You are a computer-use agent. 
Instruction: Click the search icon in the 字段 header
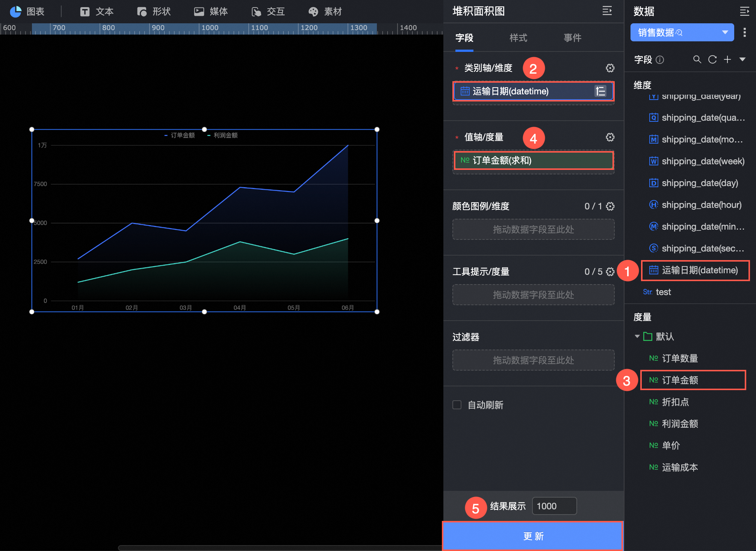coord(697,59)
